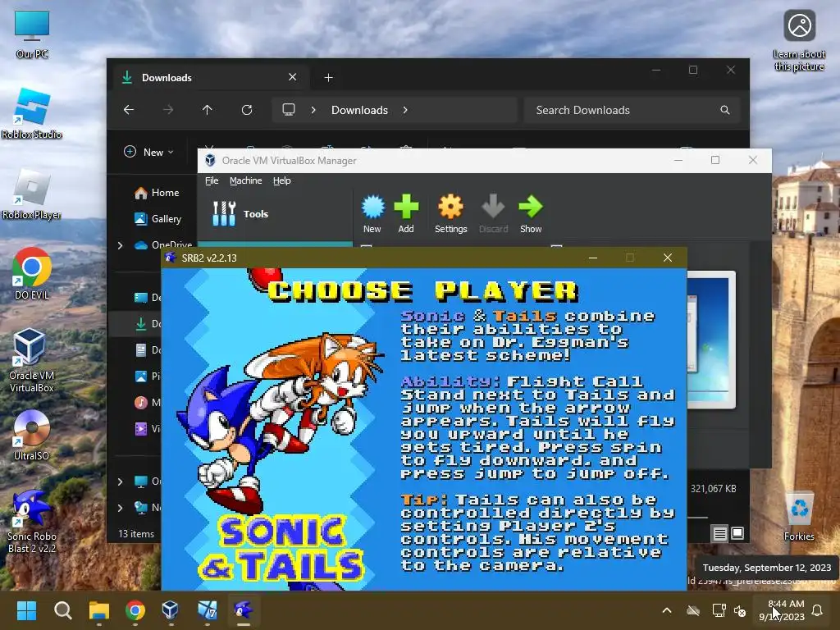
Task: Click the VM preview thumbnail in VirtualBox
Action: [x=711, y=340]
